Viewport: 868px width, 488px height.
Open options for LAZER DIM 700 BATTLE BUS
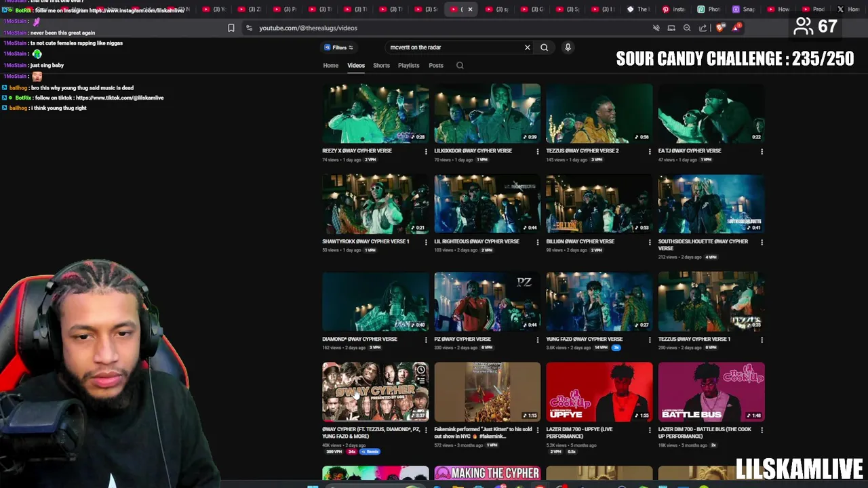click(762, 430)
